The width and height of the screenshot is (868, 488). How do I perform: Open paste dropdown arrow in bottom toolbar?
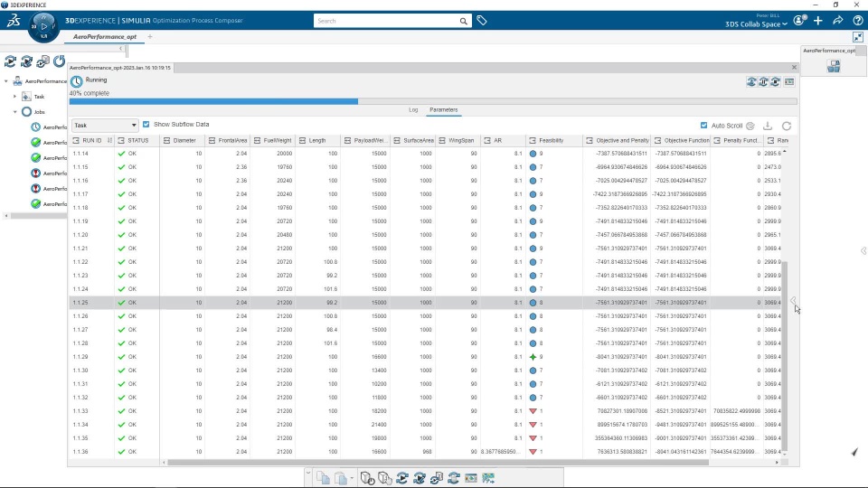click(x=352, y=478)
